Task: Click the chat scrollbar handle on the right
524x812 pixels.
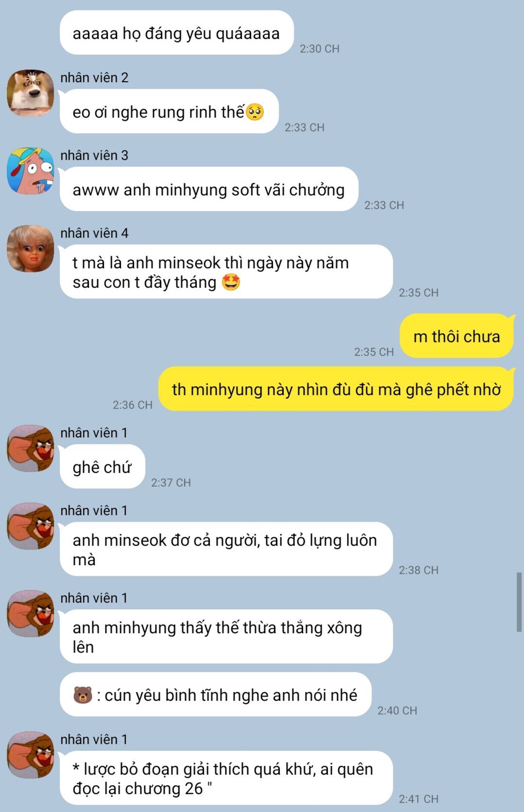Action: tap(519, 602)
